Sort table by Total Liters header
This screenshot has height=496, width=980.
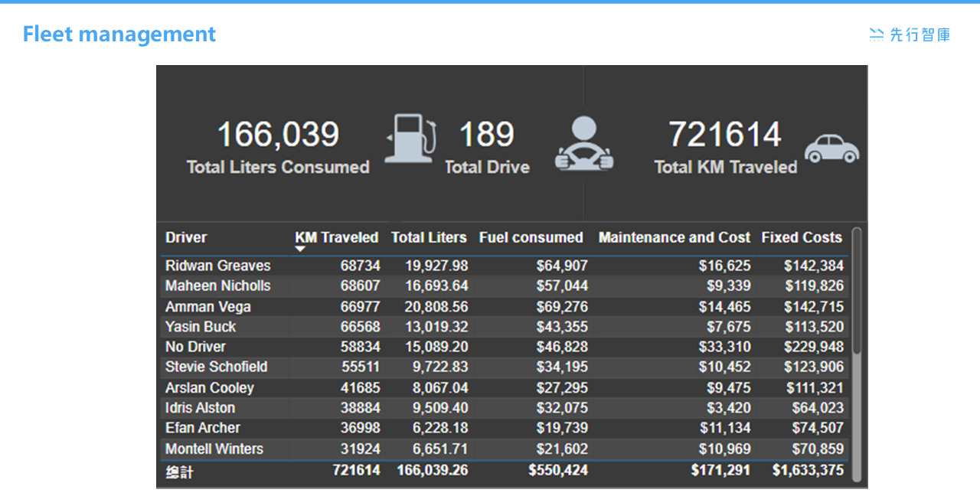point(429,237)
